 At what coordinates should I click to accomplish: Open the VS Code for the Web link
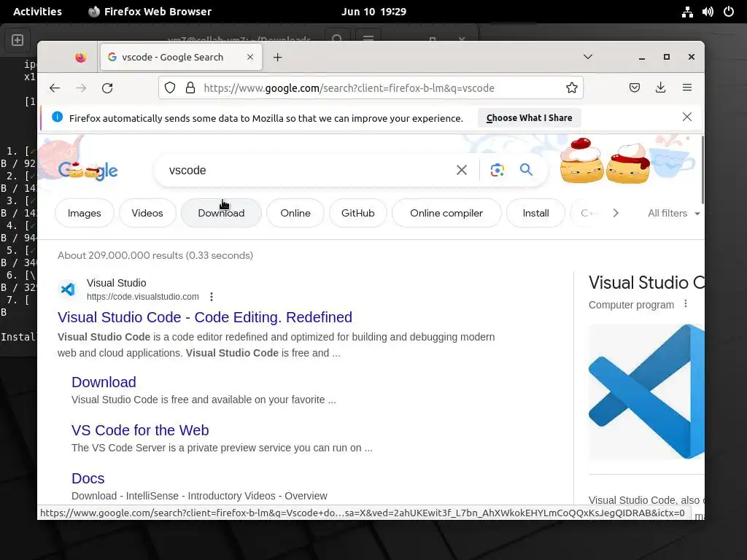140,430
